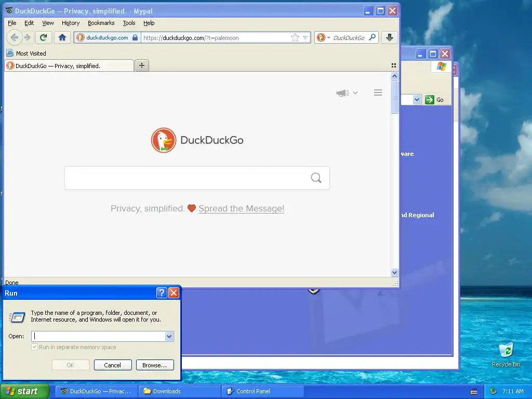Viewport: 532px width, 399px height.
Task: Click the Run in separate memory space checkbox
Action: [34, 347]
